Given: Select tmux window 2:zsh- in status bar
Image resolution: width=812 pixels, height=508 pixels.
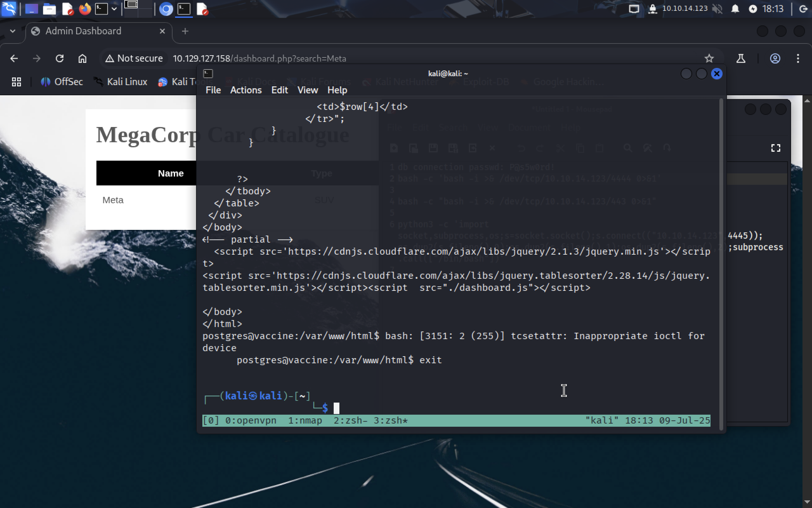Looking at the screenshot, I should 350,420.
